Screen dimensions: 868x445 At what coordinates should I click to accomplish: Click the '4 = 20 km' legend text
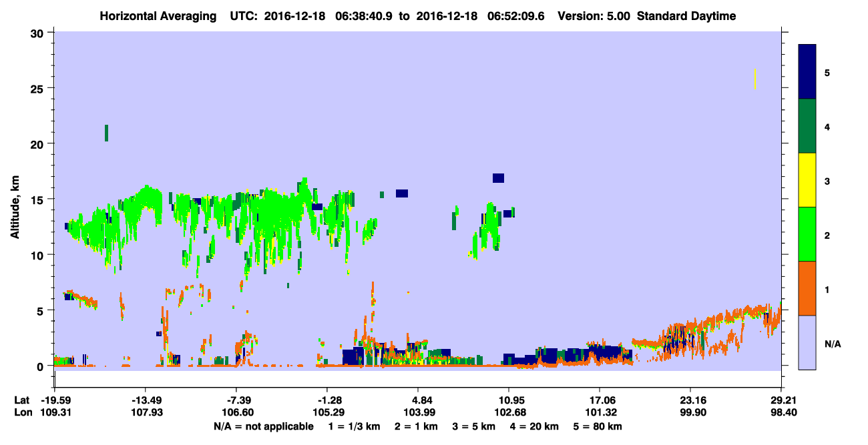[535, 426]
